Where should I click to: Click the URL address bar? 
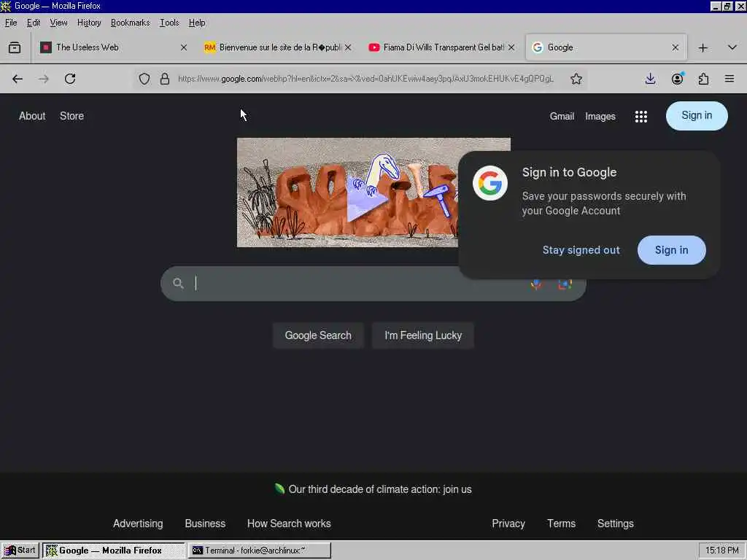point(365,79)
